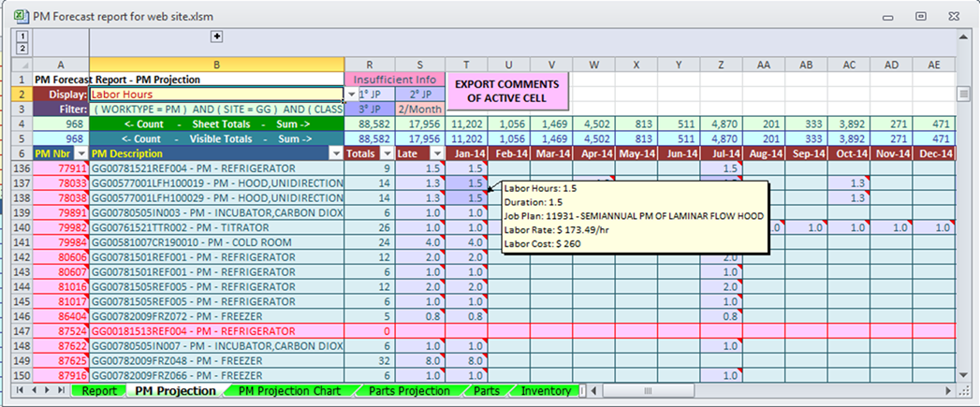Minimize the workbook window

pos(886,16)
